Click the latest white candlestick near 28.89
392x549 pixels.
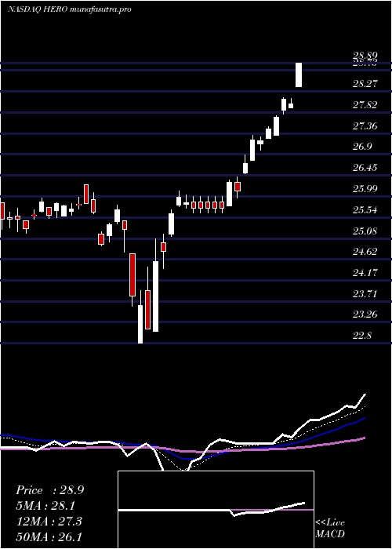coord(299,75)
